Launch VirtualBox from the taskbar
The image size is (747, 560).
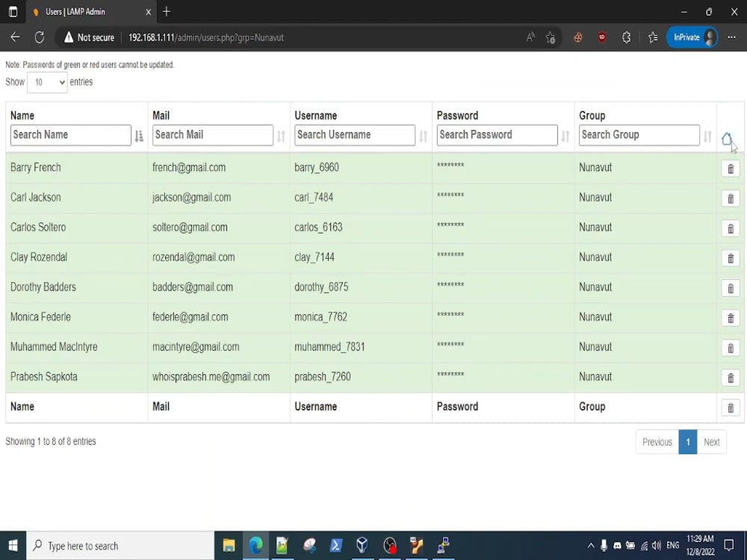coord(362,546)
